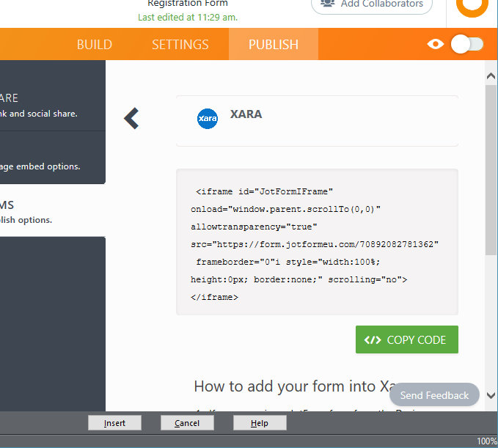Select the PUBLISH tab
Viewport: 498px width, 448px height.
coord(274,45)
